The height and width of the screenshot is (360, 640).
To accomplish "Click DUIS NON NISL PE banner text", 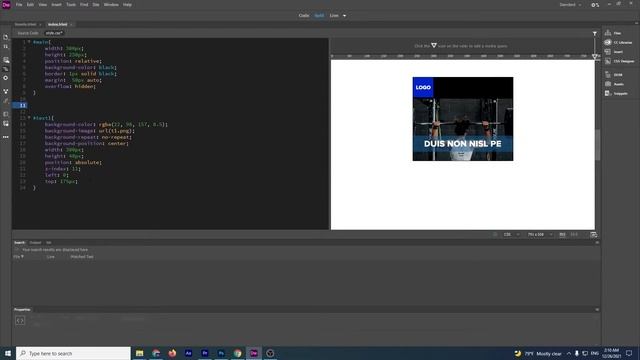I will tap(462, 144).
